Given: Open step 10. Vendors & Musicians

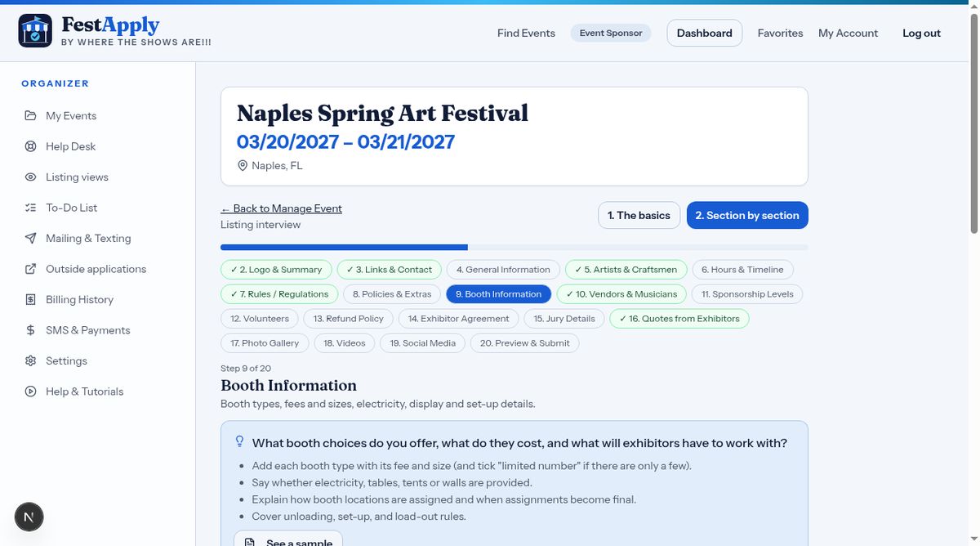Looking at the screenshot, I should 621,294.
